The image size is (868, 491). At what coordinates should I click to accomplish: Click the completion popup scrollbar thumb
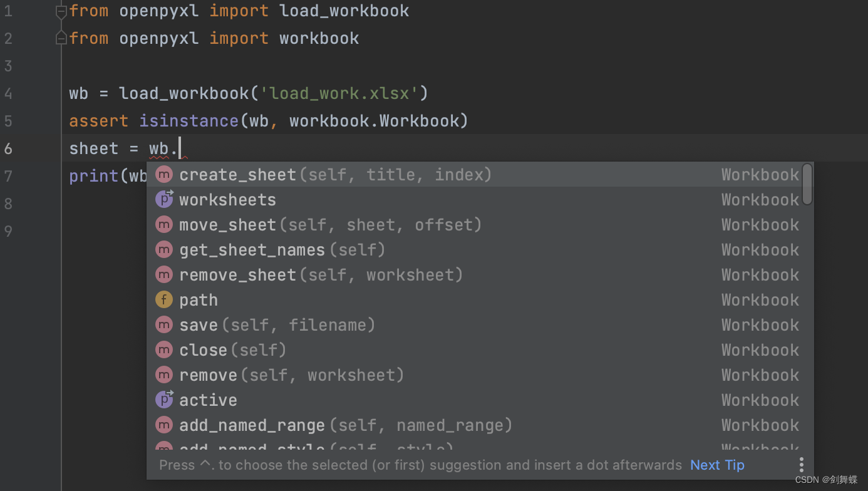807,184
